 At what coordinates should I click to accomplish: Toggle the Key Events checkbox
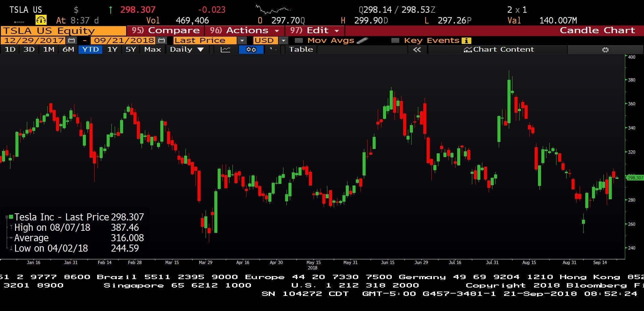[395, 41]
